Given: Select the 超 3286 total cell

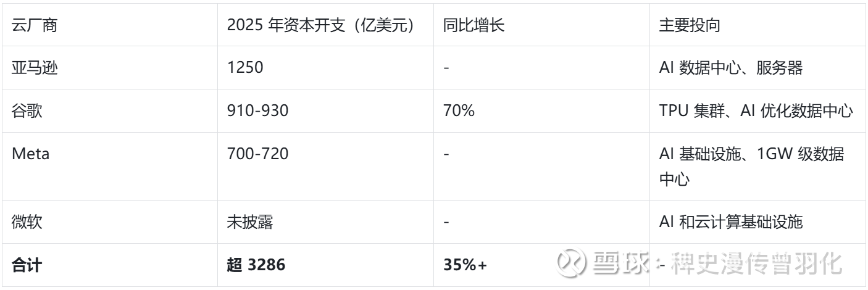Looking at the screenshot, I should click(256, 265).
